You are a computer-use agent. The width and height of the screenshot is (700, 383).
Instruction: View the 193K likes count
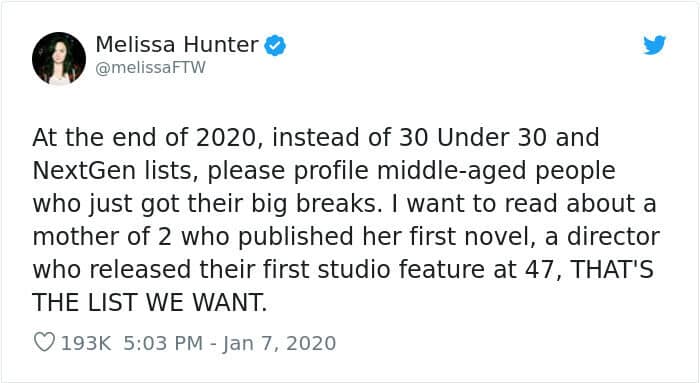86,343
